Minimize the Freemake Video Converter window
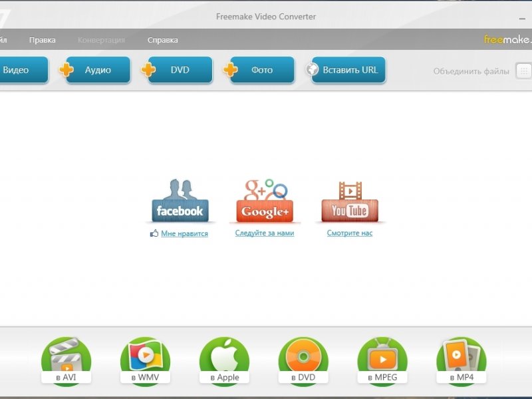The height and width of the screenshot is (399, 532). click(x=522, y=19)
